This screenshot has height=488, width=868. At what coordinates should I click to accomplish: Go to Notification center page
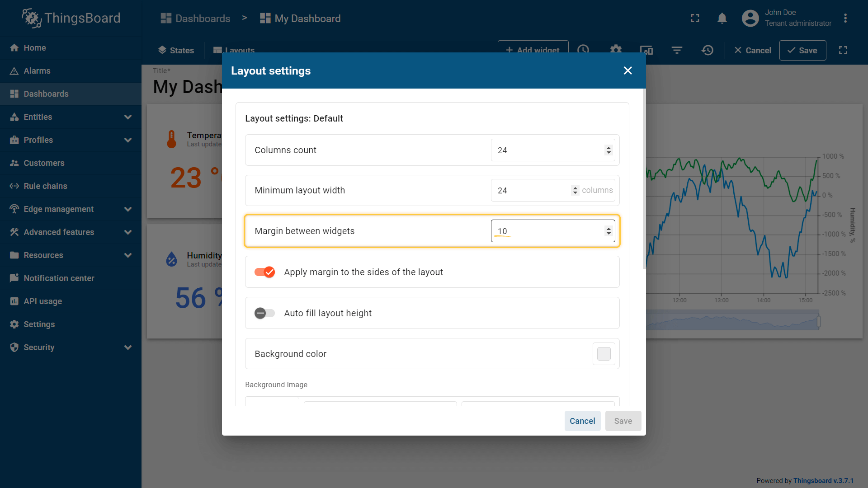coord(59,278)
